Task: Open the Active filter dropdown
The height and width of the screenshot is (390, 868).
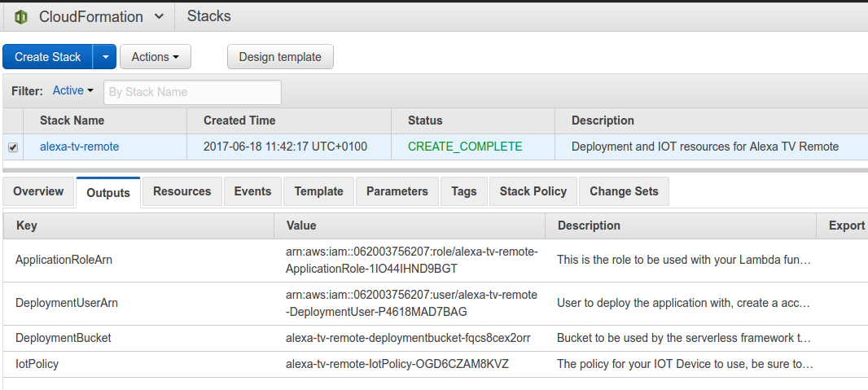Action: click(73, 90)
